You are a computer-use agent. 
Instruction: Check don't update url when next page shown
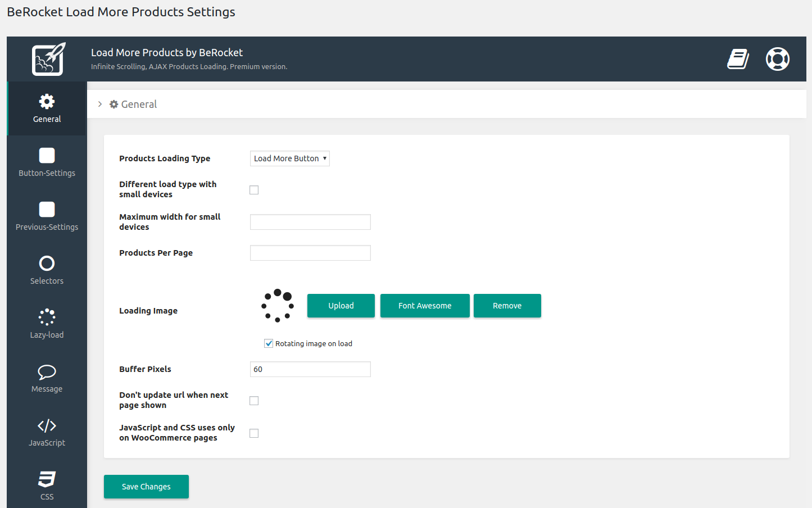point(253,400)
